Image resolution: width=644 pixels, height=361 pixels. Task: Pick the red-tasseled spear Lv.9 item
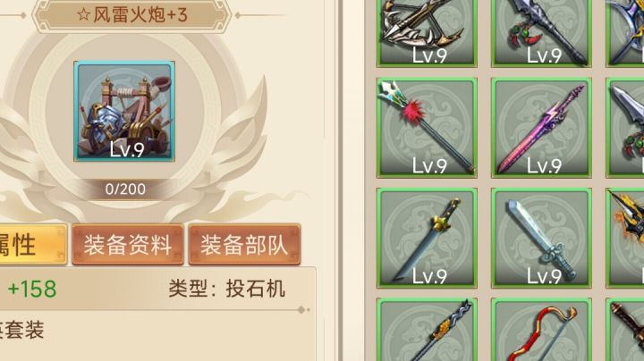click(x=427, y=128)
